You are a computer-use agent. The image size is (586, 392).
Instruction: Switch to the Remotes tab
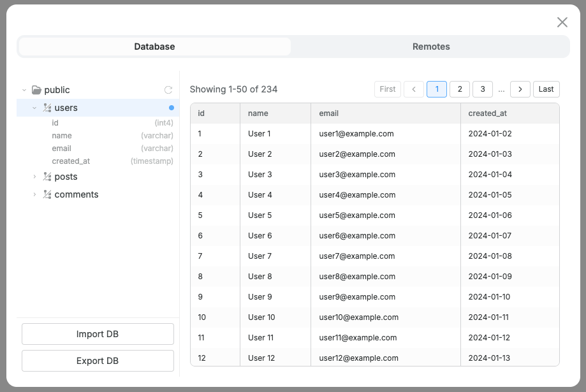pos(430,46)
